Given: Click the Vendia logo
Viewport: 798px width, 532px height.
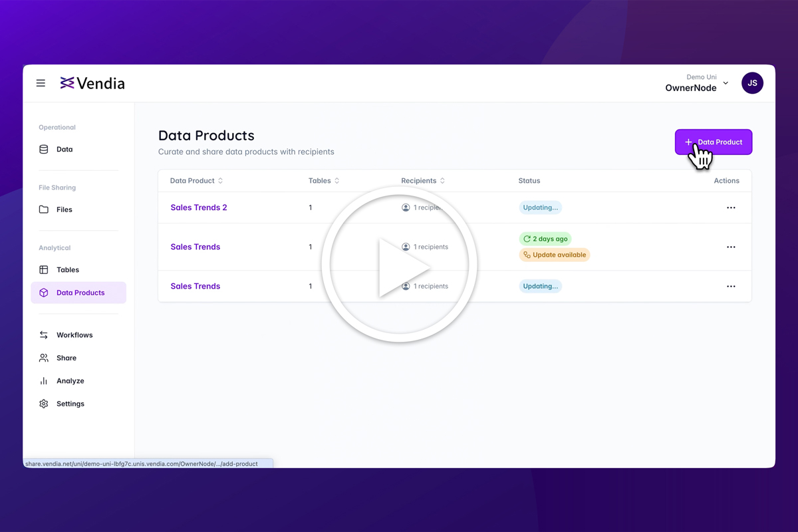Looking at the screenshot, I should [x=92, y=83].
